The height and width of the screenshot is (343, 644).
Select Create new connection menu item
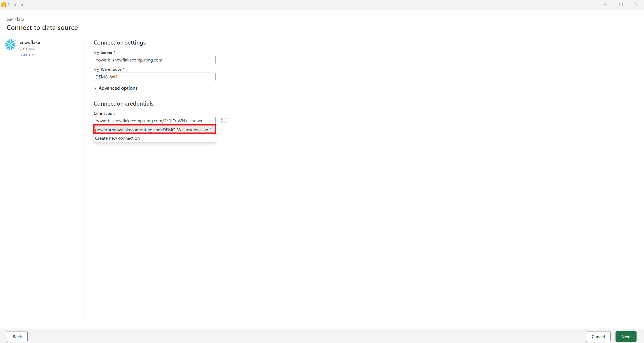click(x=117, y=138)
